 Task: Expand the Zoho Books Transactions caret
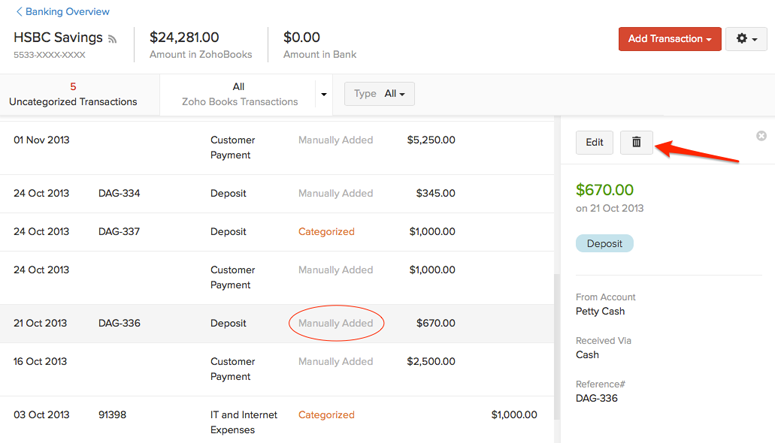(323, 95)
